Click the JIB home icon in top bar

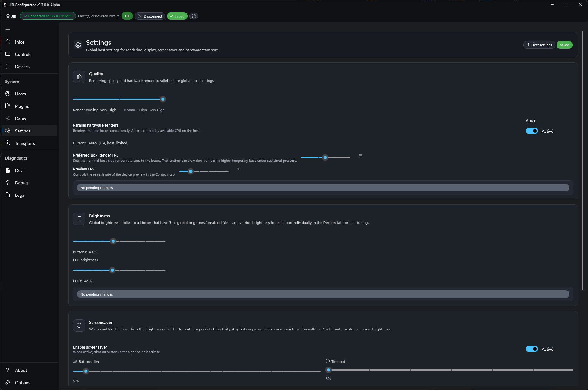click(x=8, y=16)
